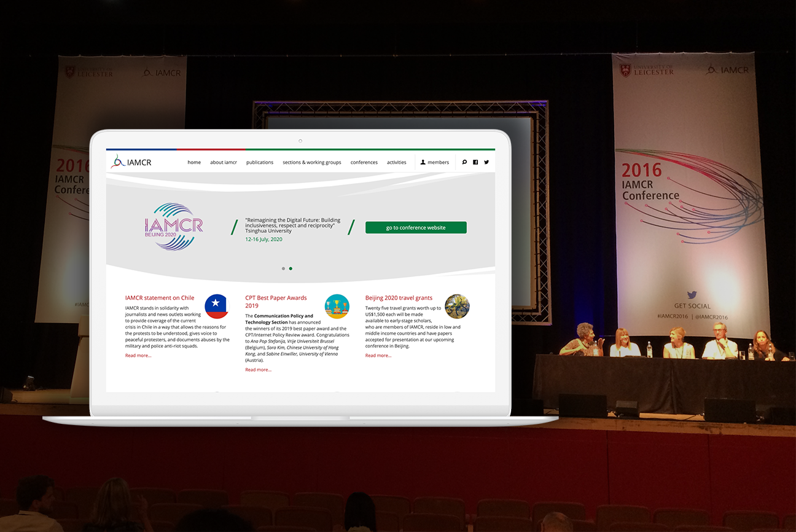Click the Beijing travel grants round image
Image resolution: width=796 pixels, height=532 pixels.
coord(457,307)
